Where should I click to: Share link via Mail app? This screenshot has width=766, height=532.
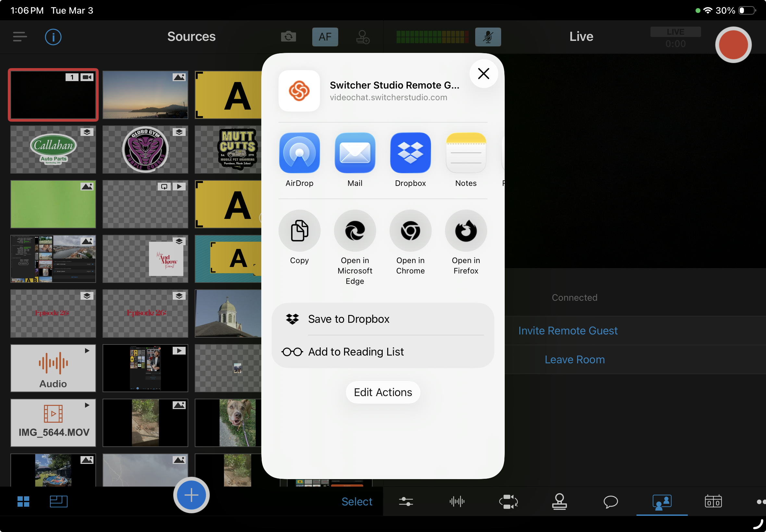click(355, 153)
